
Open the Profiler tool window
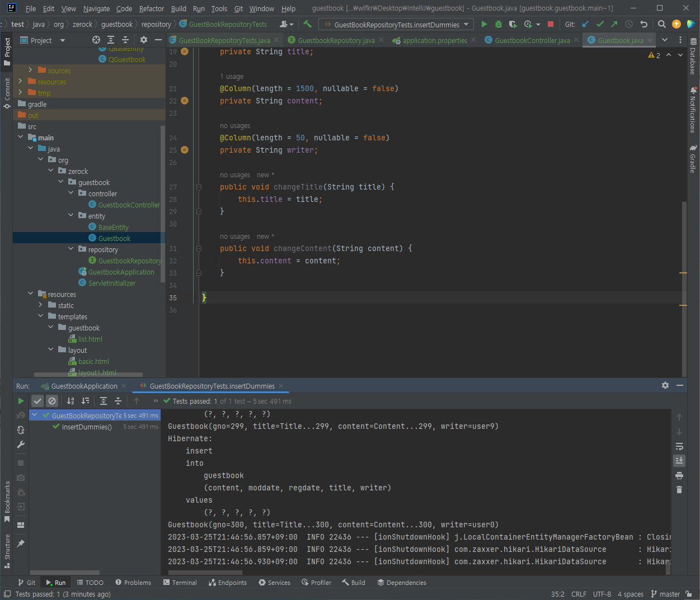[316, 582]
